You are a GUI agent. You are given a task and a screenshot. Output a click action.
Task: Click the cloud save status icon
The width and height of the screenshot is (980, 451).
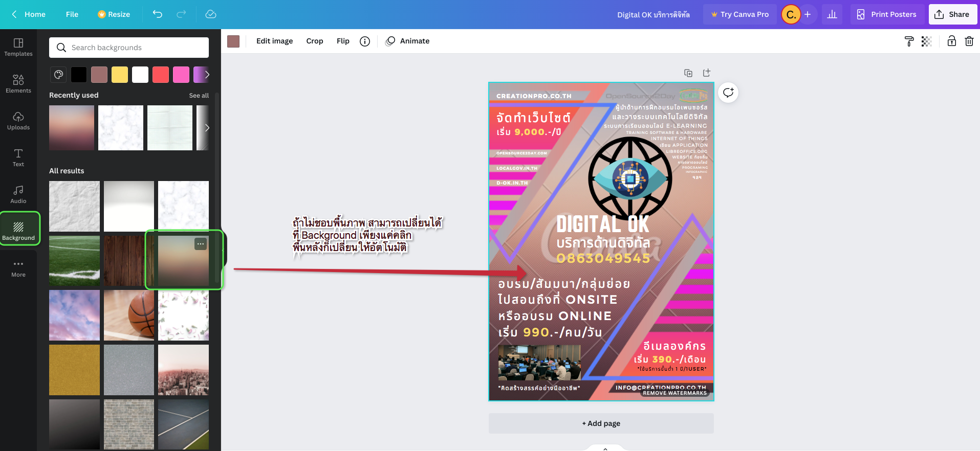coord(211,14)
